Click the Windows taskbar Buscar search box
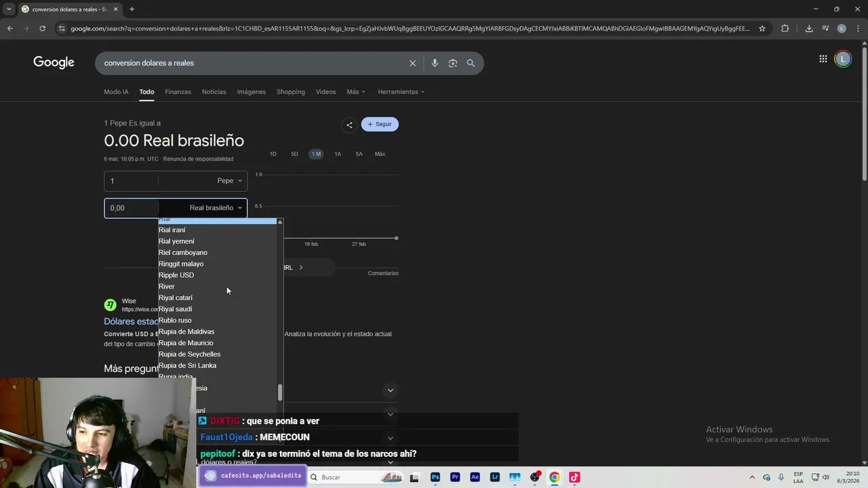 [357, 477]
